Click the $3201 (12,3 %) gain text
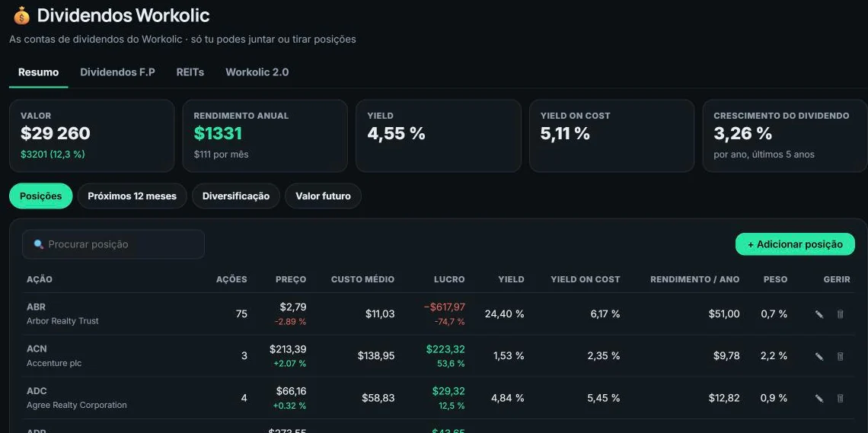The width and height of the screenshot is (868, 433). (x=53, y=154)
